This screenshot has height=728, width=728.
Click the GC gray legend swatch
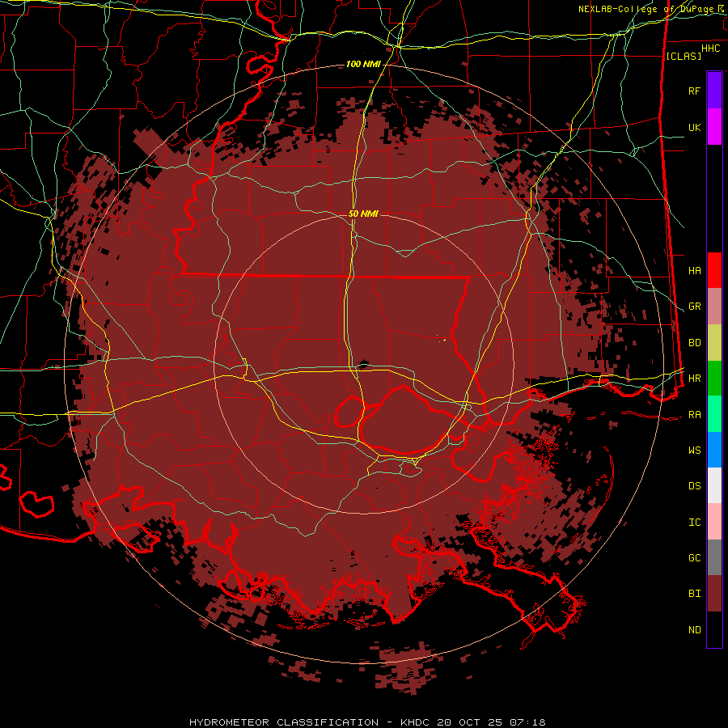714,557
